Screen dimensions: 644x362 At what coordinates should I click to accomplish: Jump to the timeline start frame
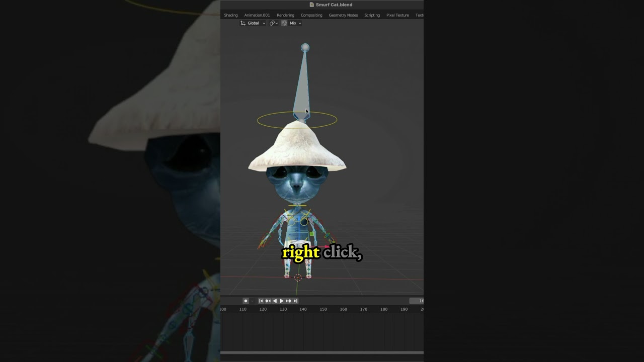[x=261, y=301]
